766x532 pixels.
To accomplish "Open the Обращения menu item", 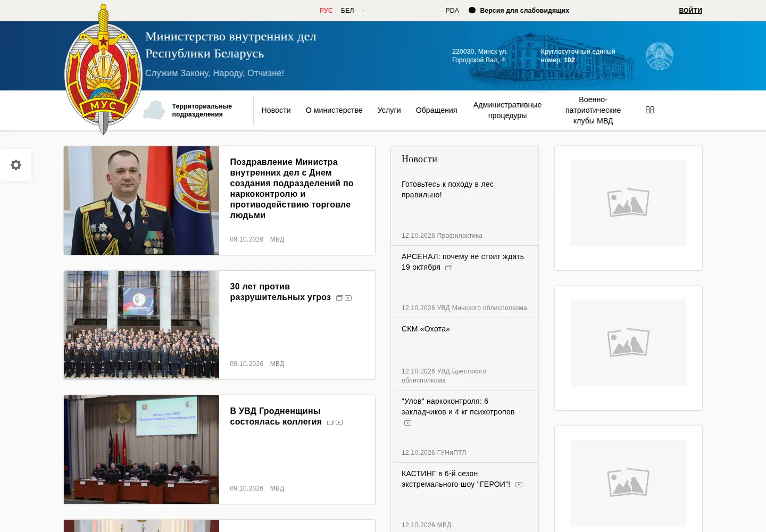I will coord(437,110).
